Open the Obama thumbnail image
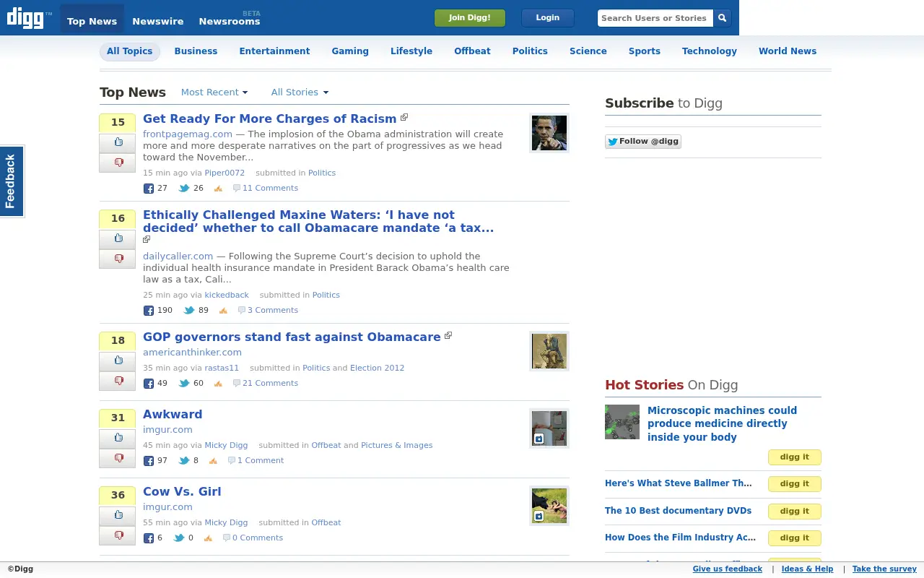This screenshot has height=578, width=924. [x=549, y=133]
